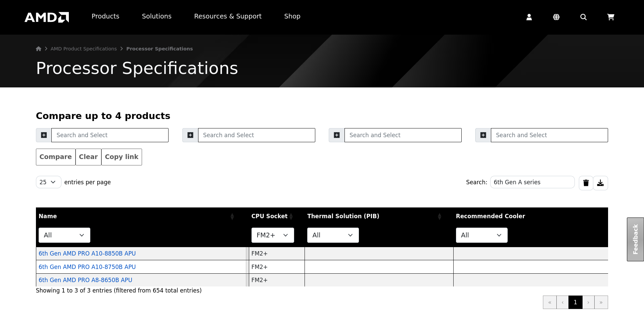Open 6th Gen AMD PRO A10-8750B APU link
Screen dimensions: 644x310
point(87,267)
